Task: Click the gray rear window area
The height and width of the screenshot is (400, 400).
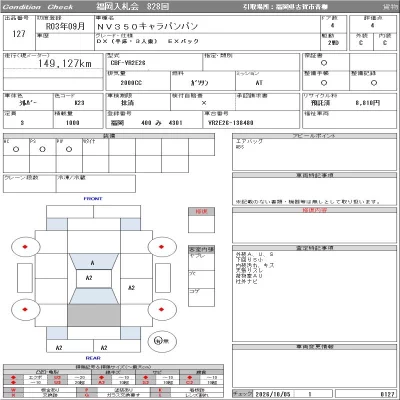Action: click(x=94, y=315)
